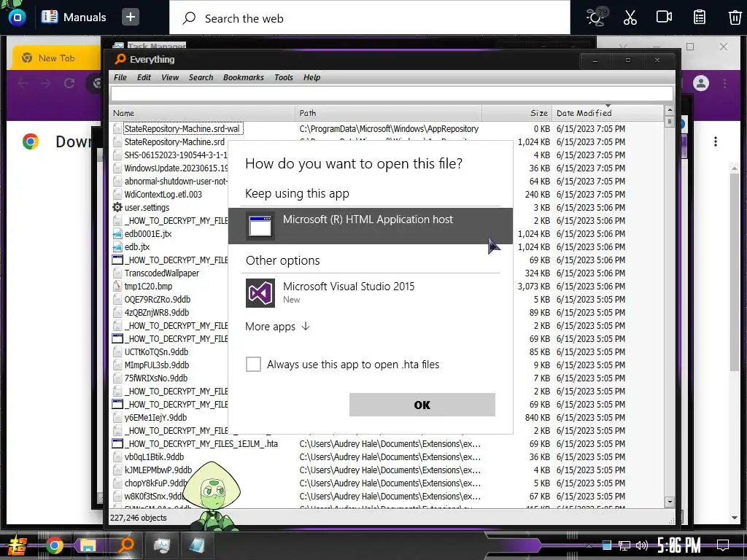Click the Everything search input field
This screenshot has height=560, width=747.
(x=392, y=93)
